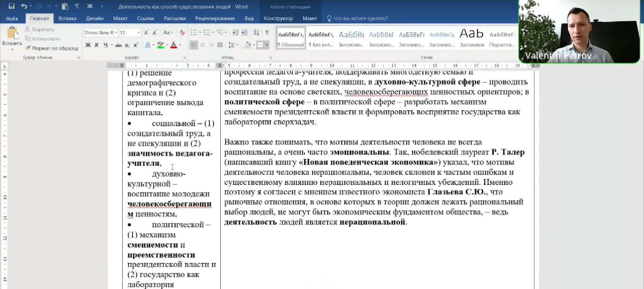Toggle pilcrow marks from Quick Access Toolbar
Screen dimensions: 644x289
pyautogui.click(x=77, y=6)
